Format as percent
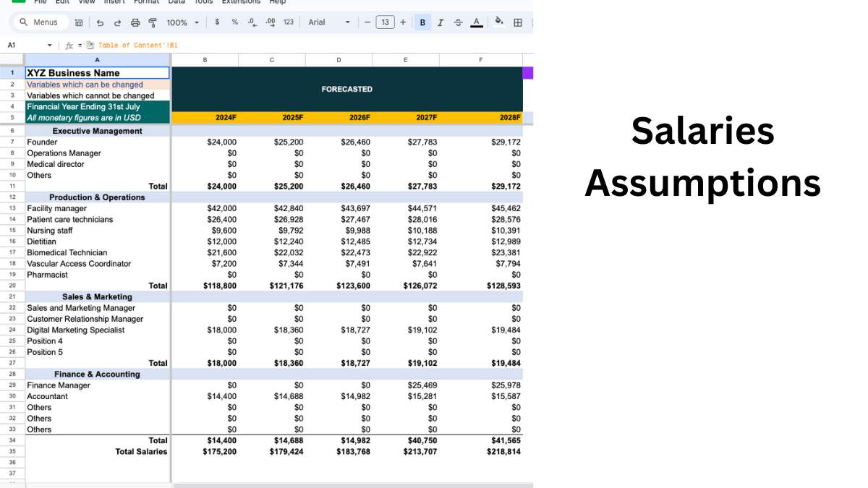The width and height of the screenshot is (868, 488). point(234,22)
